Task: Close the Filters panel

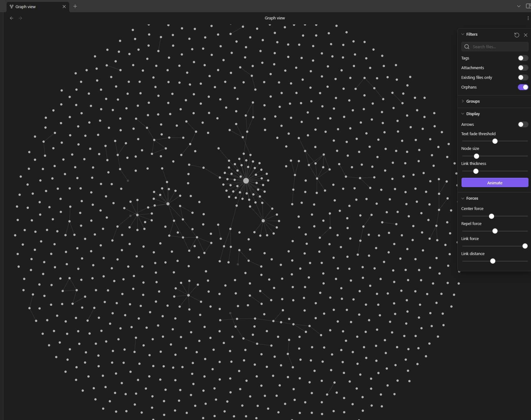Action: pos(526,35)
